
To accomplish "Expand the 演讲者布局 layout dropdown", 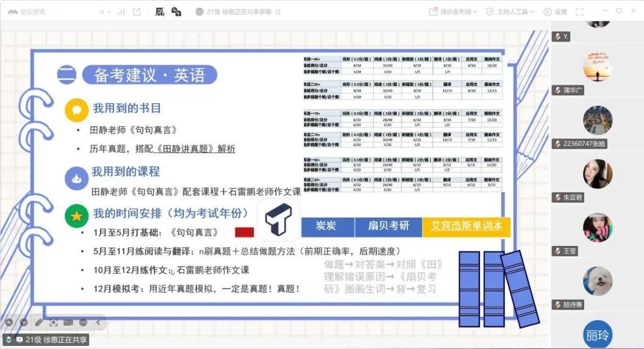I will coord(454,12).
